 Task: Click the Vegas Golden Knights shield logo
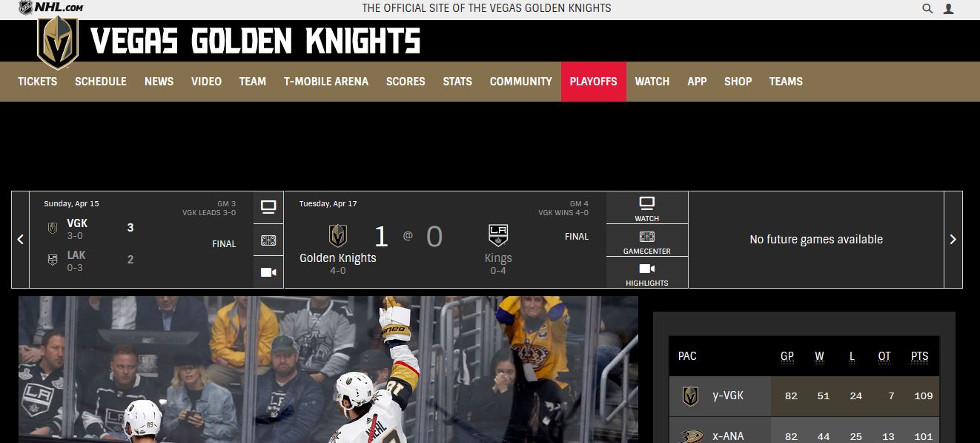click(x=58, y=42)
